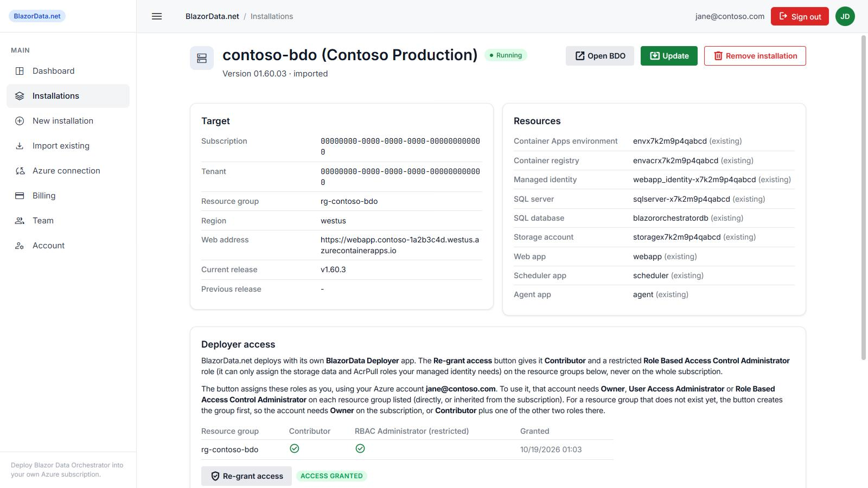Click the Sign out button

(x=800, y=16)
